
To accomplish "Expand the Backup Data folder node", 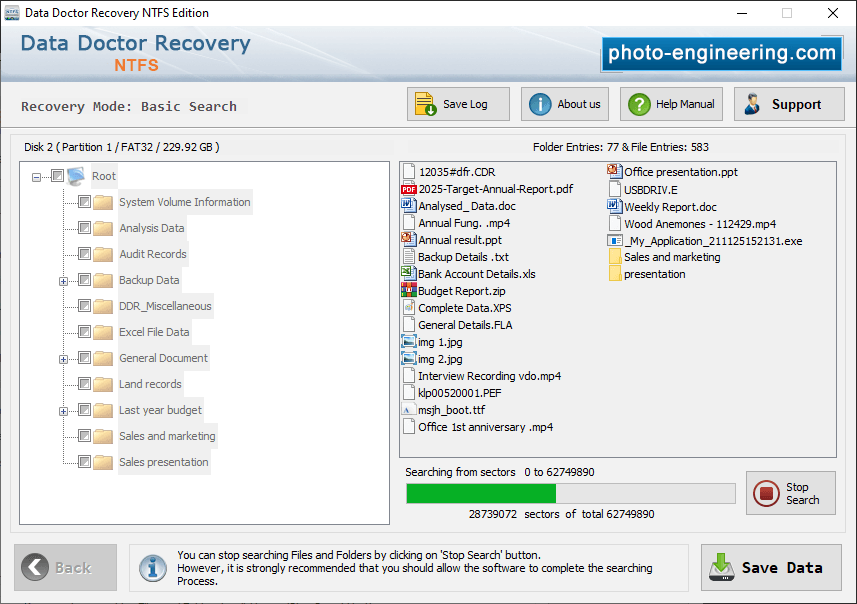I will [x=63, y=282].
